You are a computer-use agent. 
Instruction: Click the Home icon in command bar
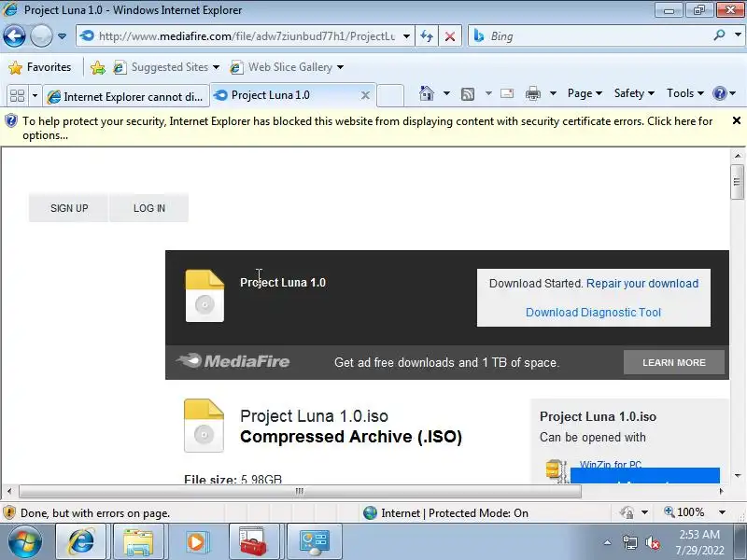[x=427, y=93]
